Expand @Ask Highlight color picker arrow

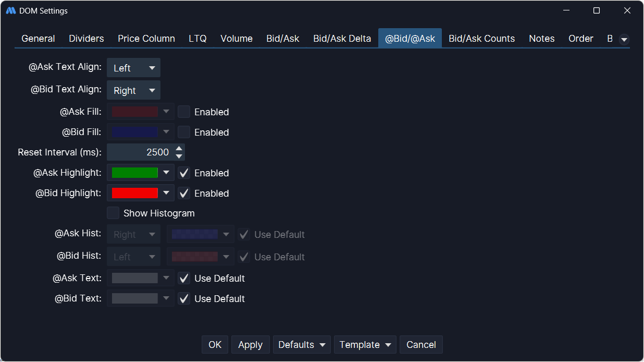click(x=166, y=173)
